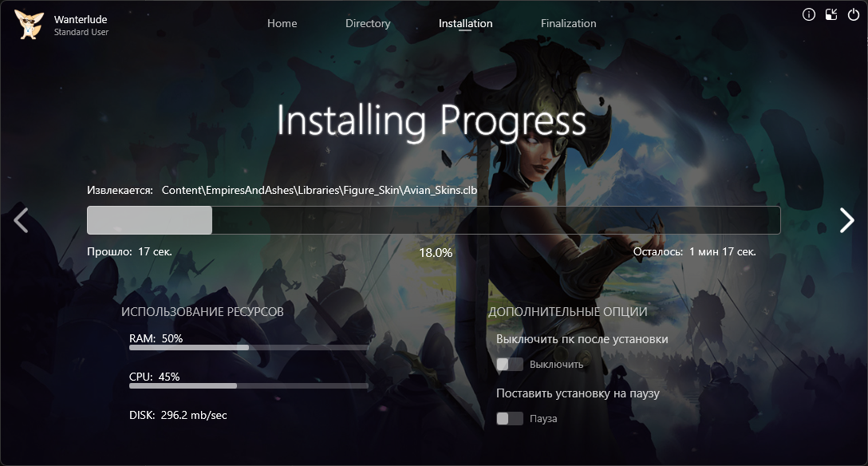Click the CPU usage bar
This screenshot has height=466, width=868.
(x=248, y=385)
